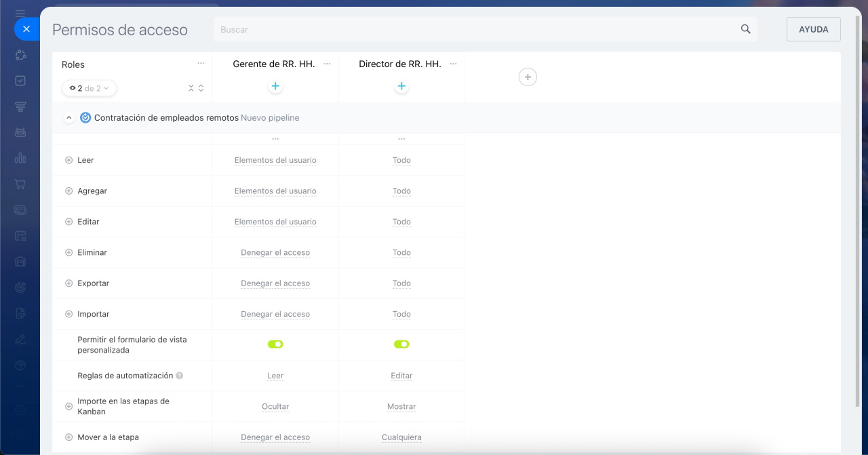The width and height of the screenshot is (868, 455).
Task: Change Leer permission for Gerente de RR. HH.
Action: 275,161
